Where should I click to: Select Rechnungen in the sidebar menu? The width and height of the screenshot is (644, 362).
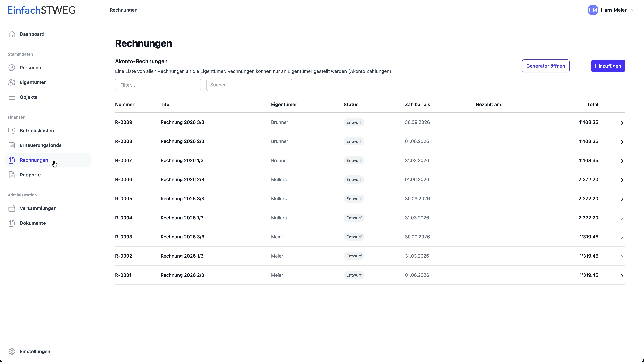click(x=34, y=160)
